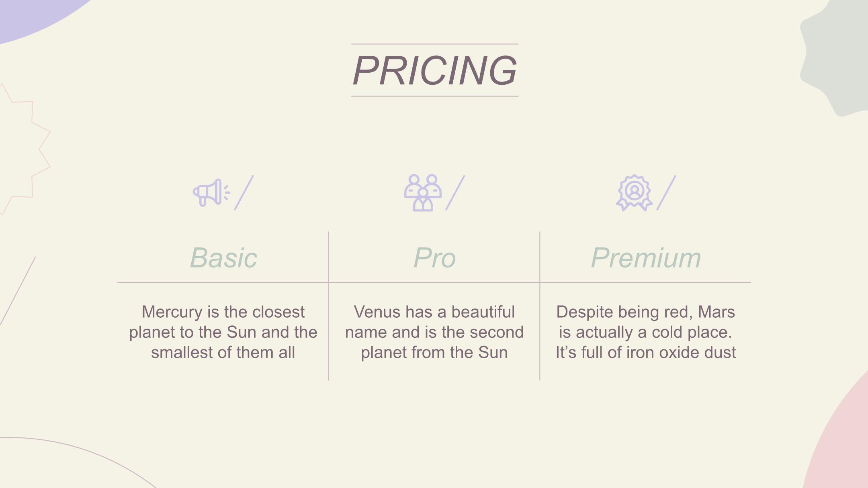
Task: Click the Premium plan heading
Action: pyautogui.click(x=646, y=258)
